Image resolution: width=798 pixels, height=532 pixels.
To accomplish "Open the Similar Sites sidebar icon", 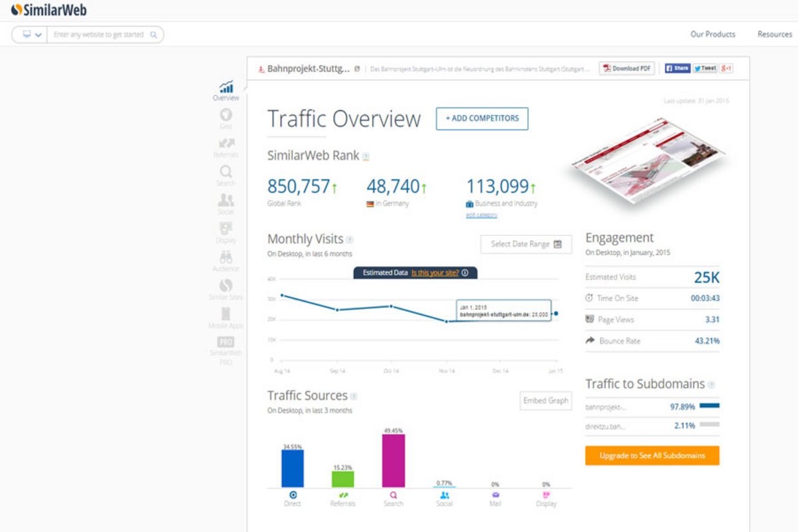I will pyautogui.click(x=226, y=286).
